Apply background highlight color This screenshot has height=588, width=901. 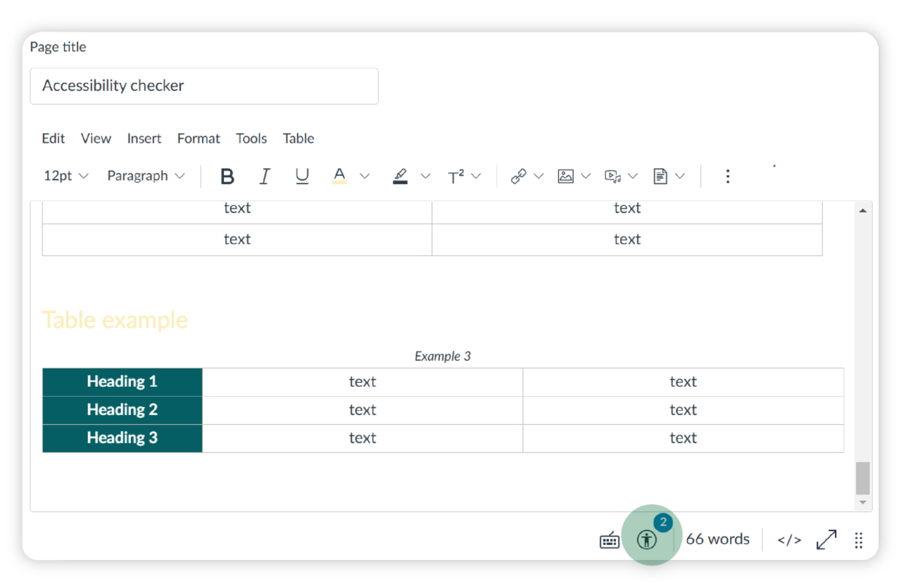(x=400, y=176)
